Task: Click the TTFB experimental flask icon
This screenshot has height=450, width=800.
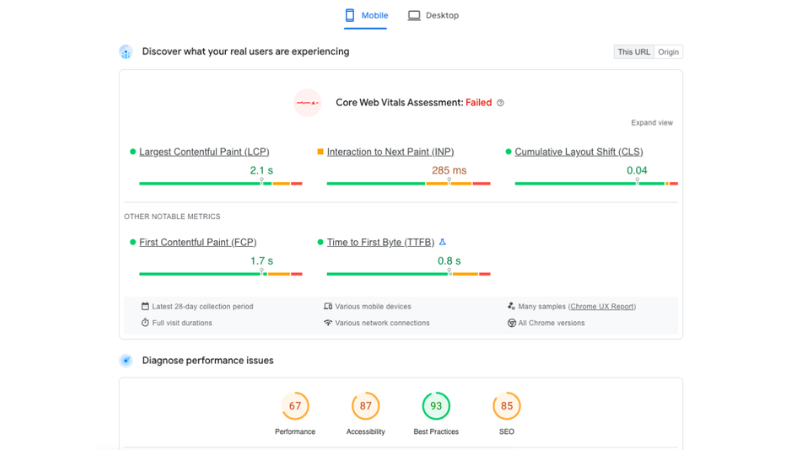Action: (x=443, y=242)
